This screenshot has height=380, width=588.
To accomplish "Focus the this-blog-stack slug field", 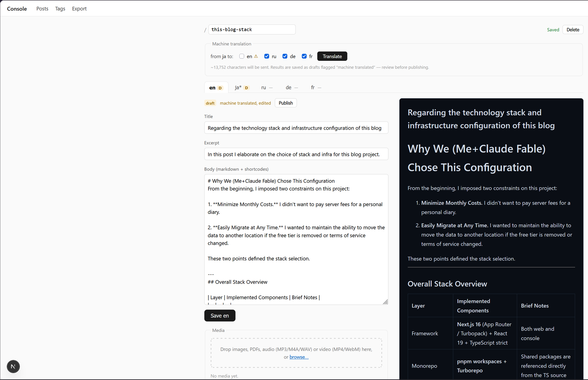I will coord(252,29).
